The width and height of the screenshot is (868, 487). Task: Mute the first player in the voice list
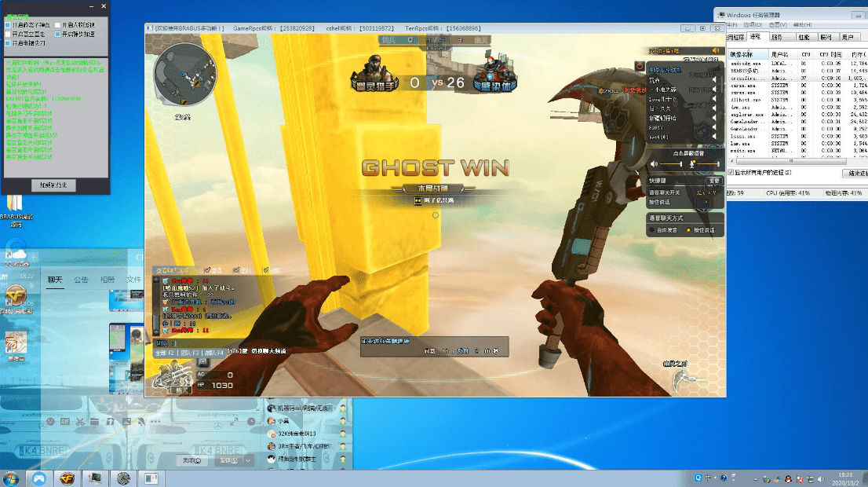714,80
